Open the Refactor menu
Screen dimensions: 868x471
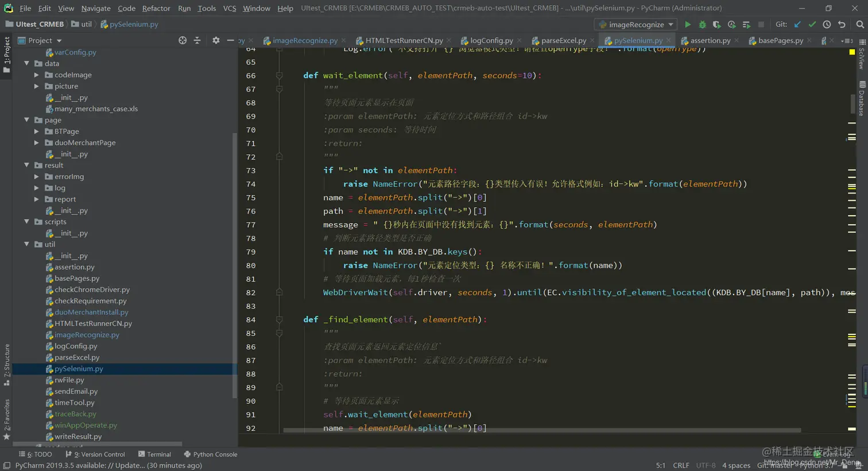[x=156, y=8]
